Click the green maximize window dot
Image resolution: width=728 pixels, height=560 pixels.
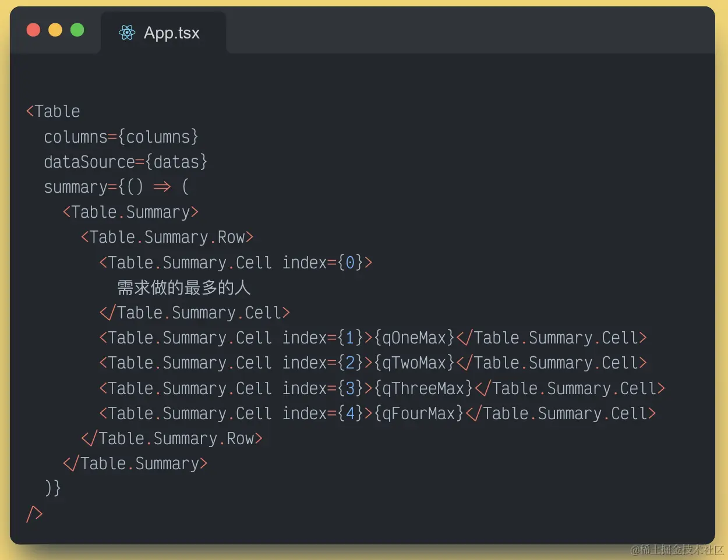click(x=77, y=30)
